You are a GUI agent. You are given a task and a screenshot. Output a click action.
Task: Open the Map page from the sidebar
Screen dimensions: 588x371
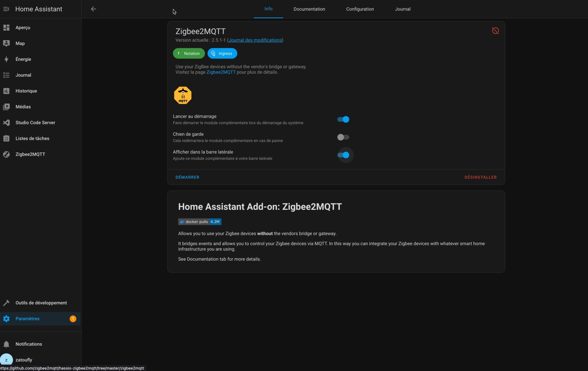[x=20, y=43]
